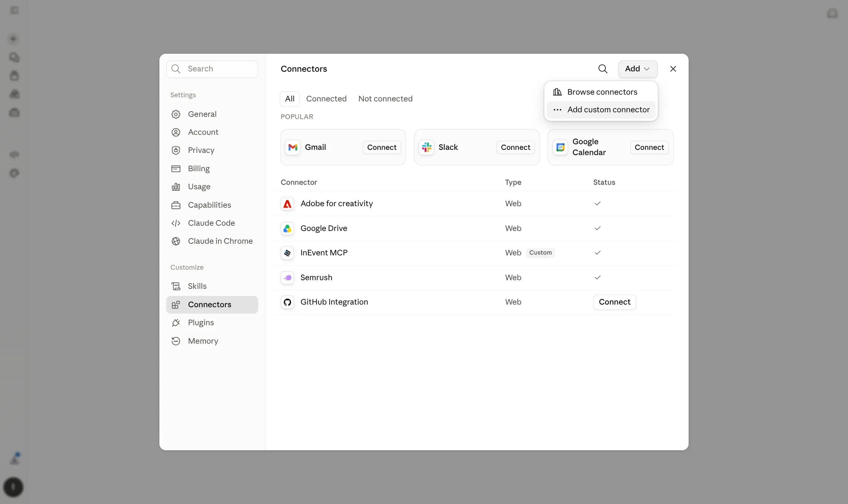The image size is (848, 504).
Task: Focus the settings Search field
Action: tap(212, 69)
